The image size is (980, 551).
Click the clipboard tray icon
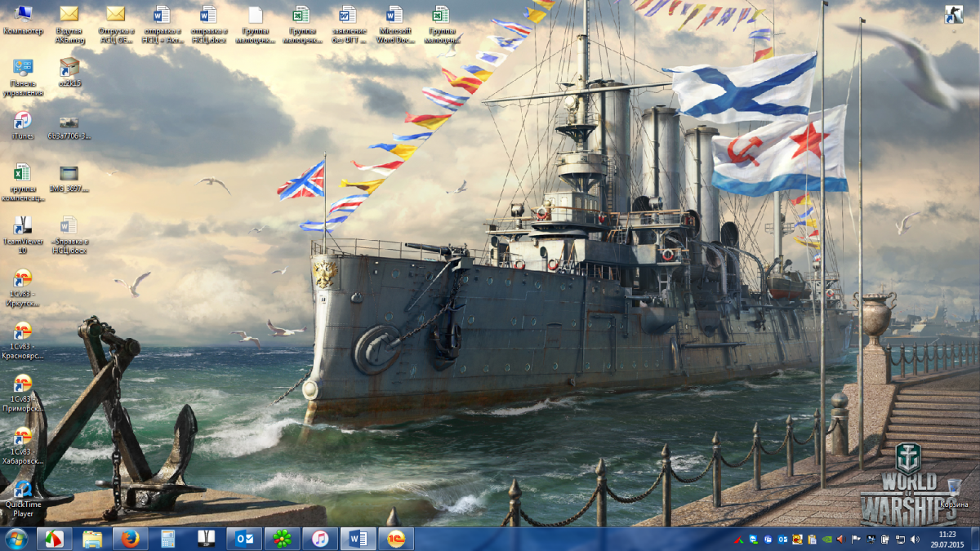click(x=812, y=540)
